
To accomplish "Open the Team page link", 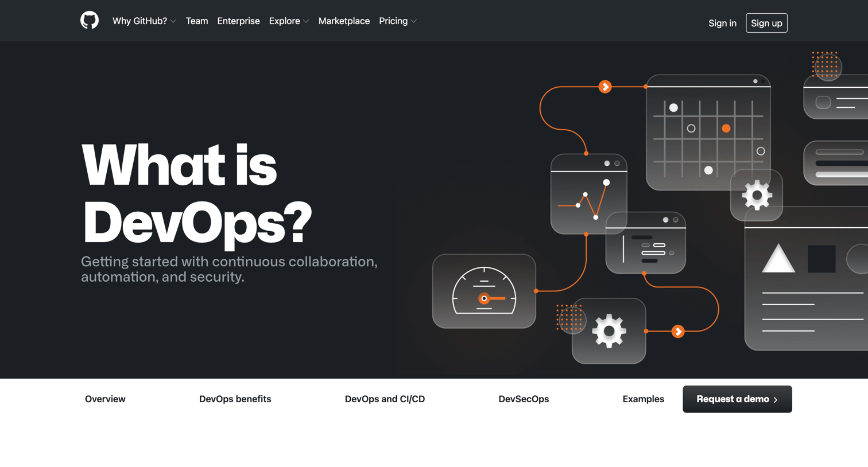I will coord(197,21).
